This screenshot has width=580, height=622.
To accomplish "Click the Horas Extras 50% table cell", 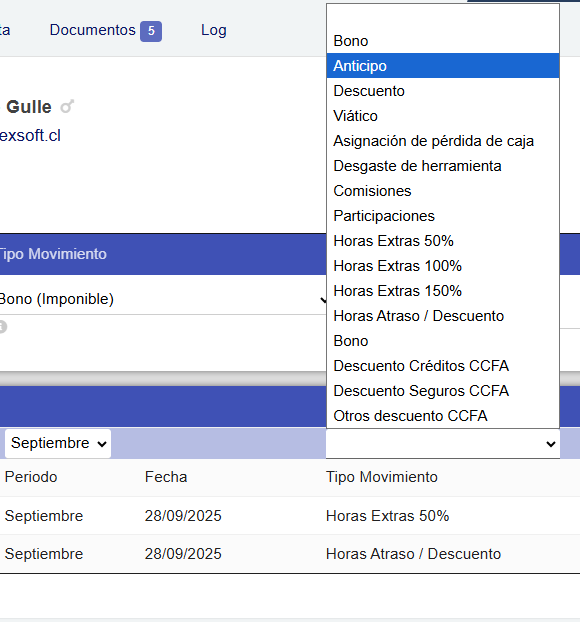I will tap(387, 516).
